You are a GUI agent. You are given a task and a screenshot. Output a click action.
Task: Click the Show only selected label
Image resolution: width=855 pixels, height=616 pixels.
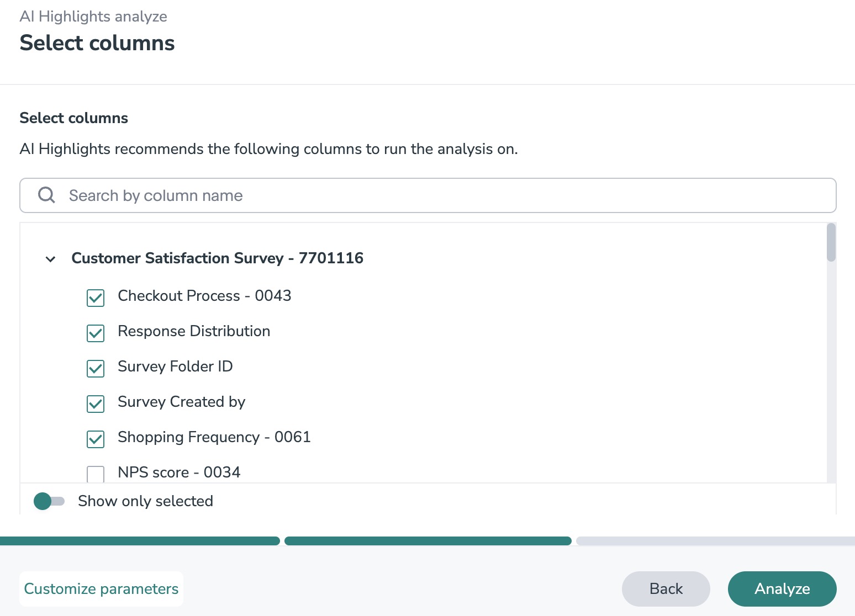click(145, 501)
